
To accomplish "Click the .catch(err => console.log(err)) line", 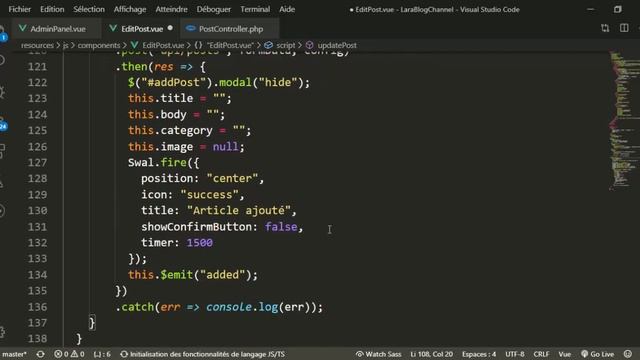I will click(219, 307).
